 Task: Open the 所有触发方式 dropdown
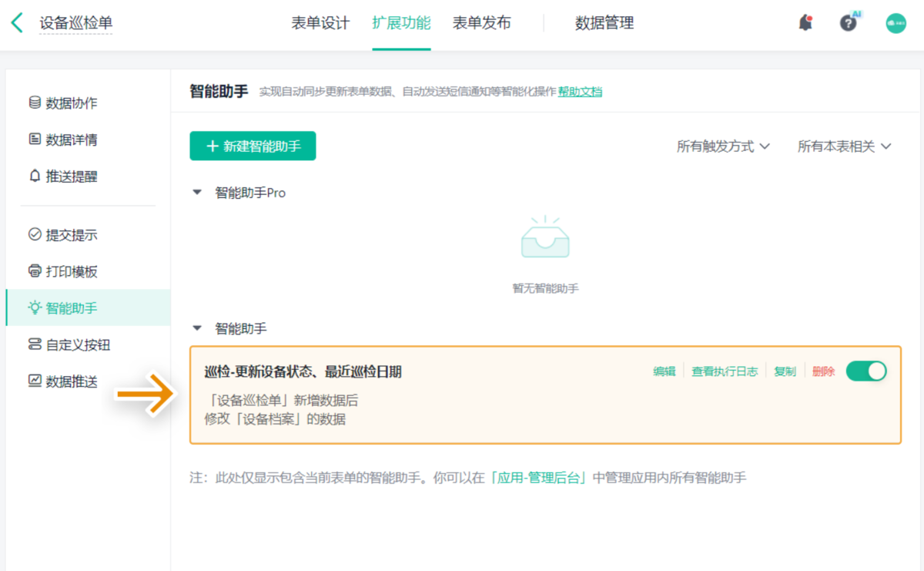coord(723,146)
